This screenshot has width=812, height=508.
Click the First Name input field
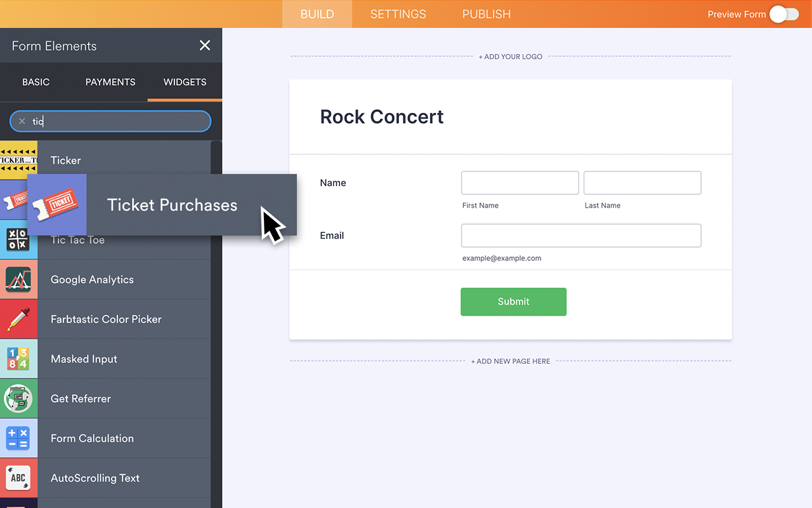point(520,183)
